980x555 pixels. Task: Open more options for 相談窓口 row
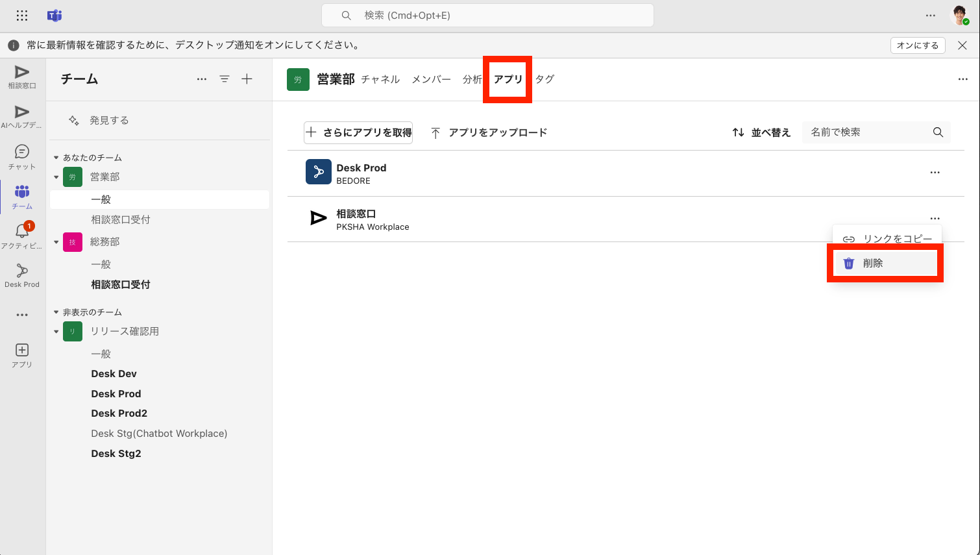[935, 219]
